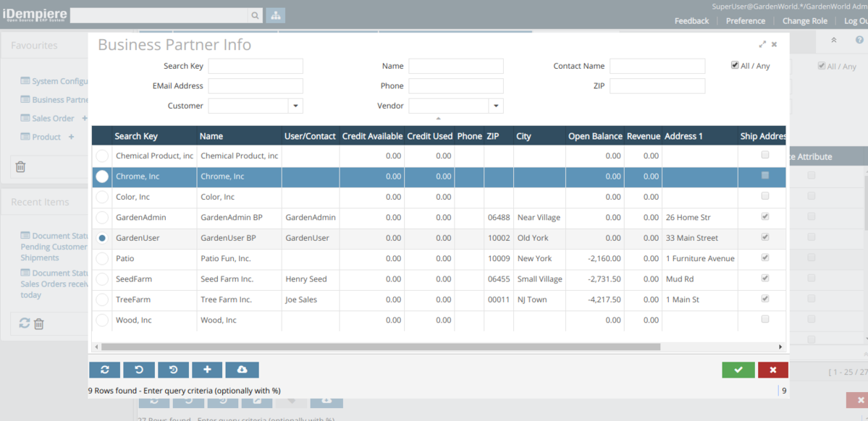Maximize the Business Partner Info dialog

762,45
